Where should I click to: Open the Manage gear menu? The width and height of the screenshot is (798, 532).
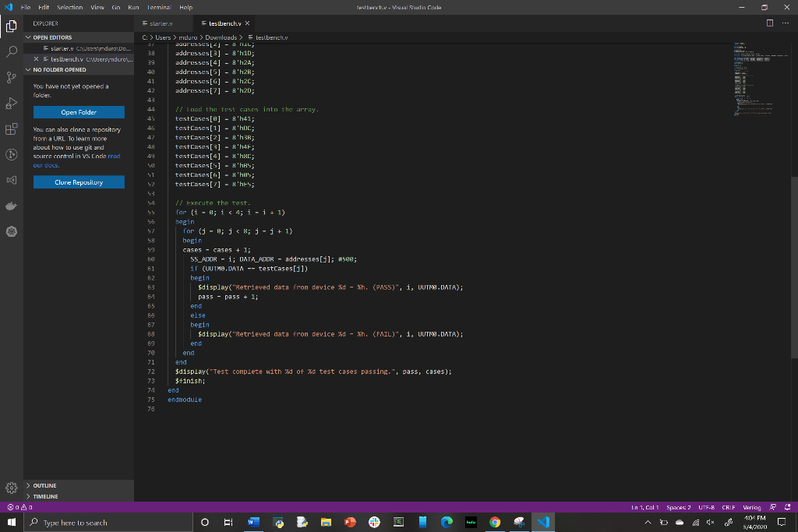(11, 488)
